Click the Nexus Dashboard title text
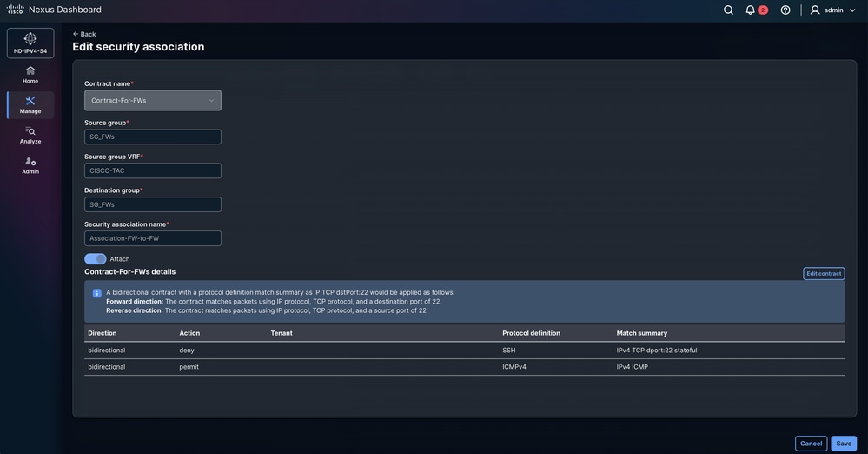 pos(65,10)
